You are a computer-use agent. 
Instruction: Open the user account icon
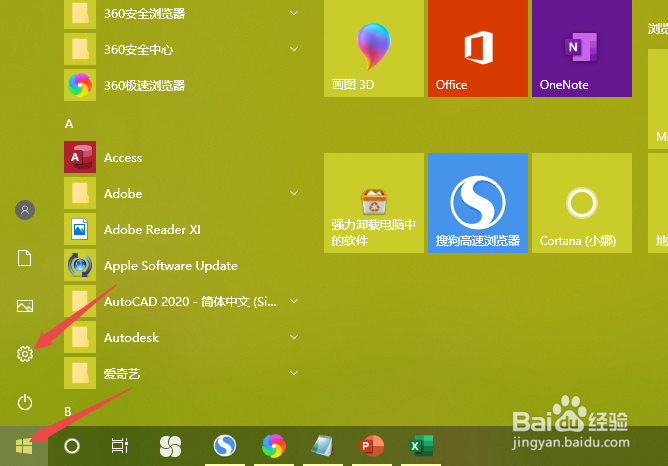(x=25, y=210)
